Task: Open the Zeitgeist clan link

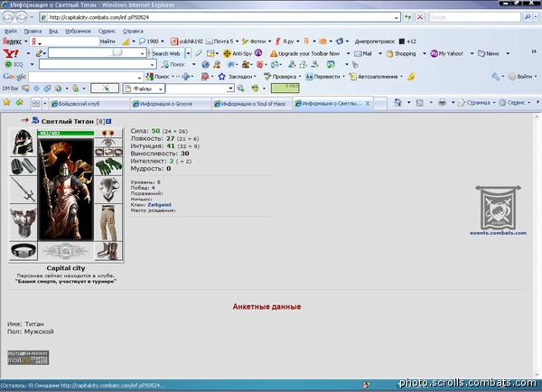Action: [159, 205]
